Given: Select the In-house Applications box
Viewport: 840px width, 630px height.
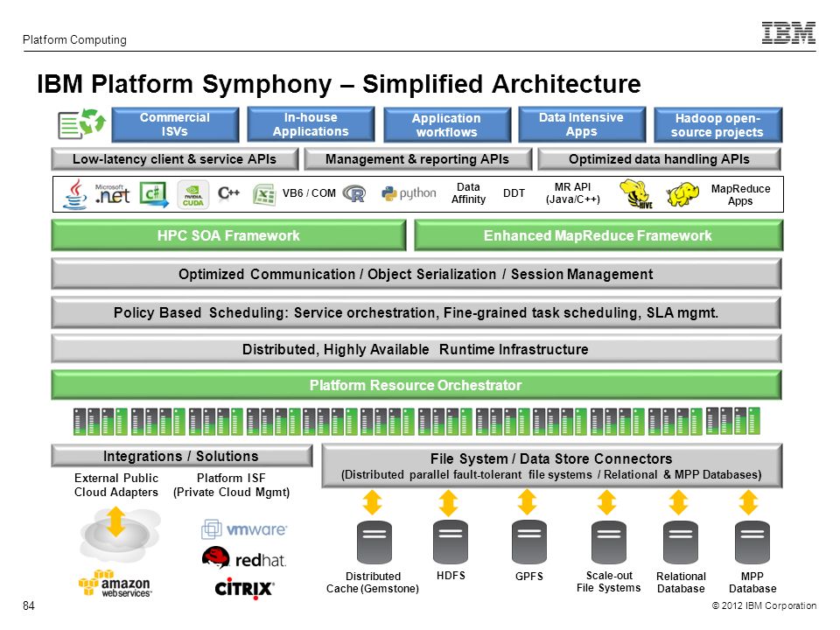Looking at the screenshot, I should [x=311, y=125].
